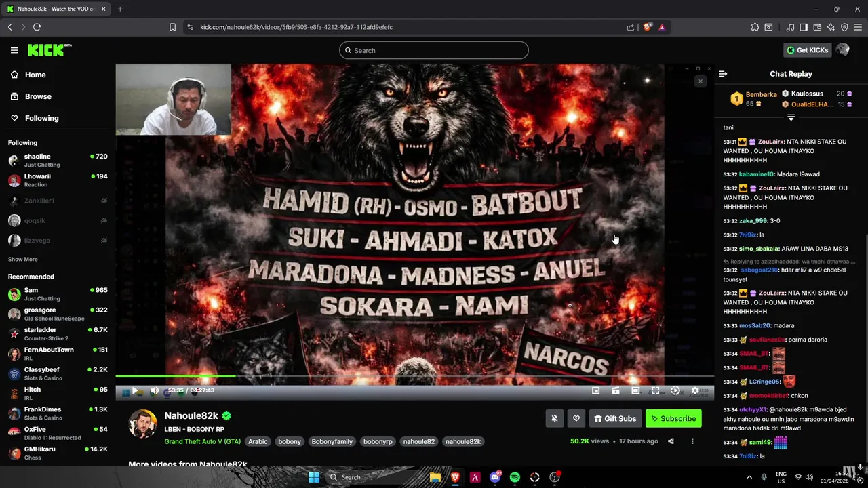Image resolution: width=868 pixels, height=488 pixels.
Task: Open a new browser tab
Action: point(120,9)
